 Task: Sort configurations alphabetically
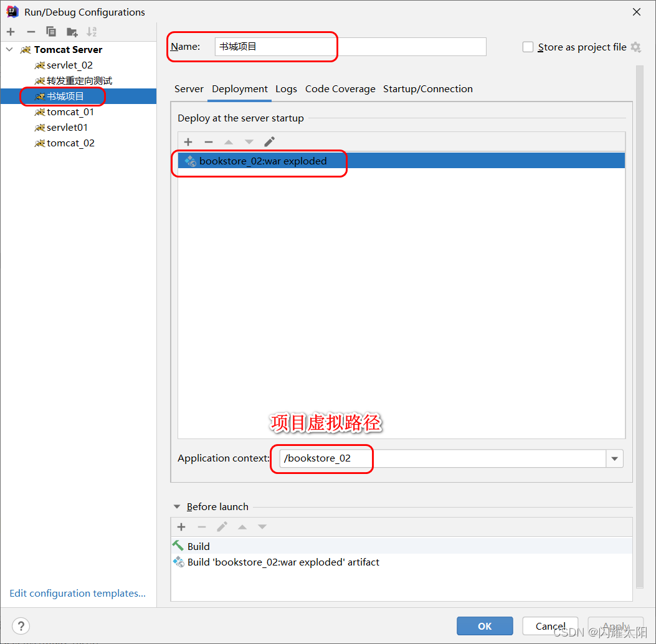92,32
